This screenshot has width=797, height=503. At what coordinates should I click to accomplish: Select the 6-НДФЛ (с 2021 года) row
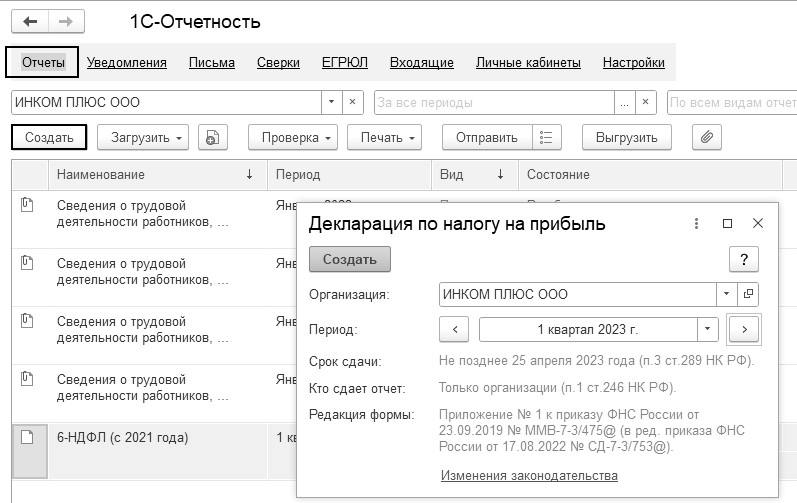pos(155,451)
